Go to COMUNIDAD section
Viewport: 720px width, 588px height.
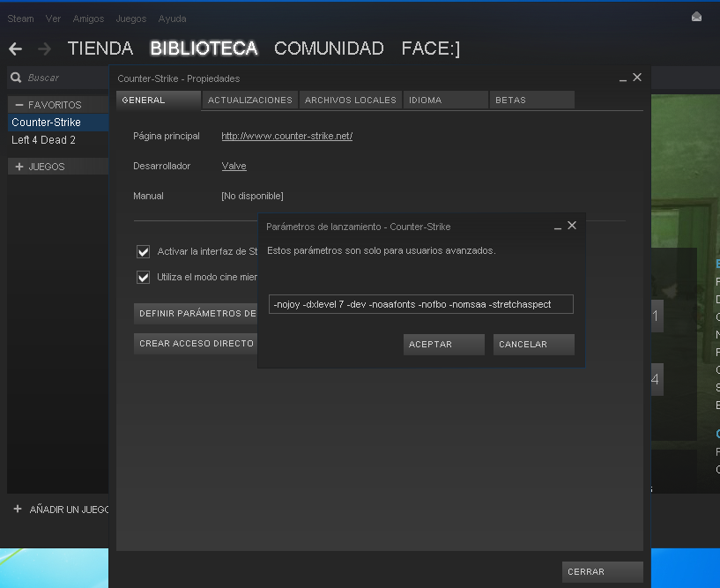click(x=329, y=48)
